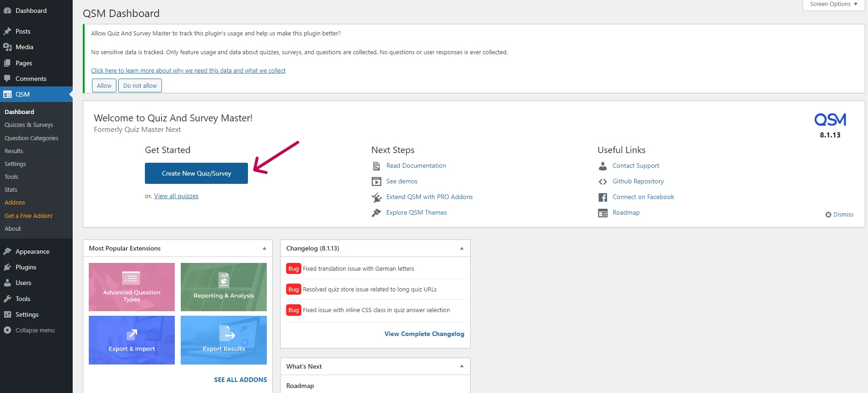Open Github Repository link
Image resolution: width=868 pixels, height=393 pixels.
click(x=638, y=182)
